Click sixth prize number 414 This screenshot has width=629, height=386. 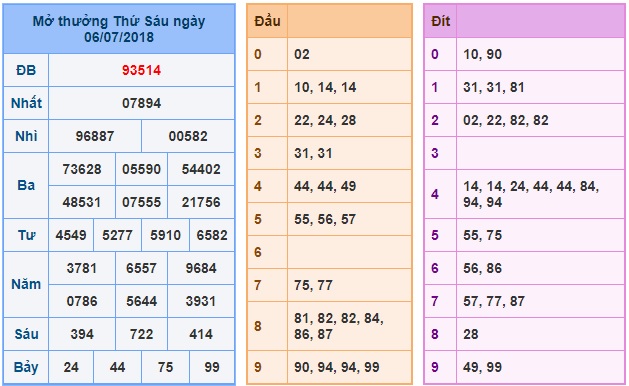point(201,334)
